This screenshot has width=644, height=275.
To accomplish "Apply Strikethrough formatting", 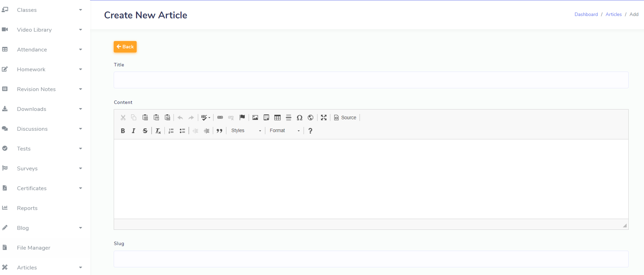I will [145, 131].
